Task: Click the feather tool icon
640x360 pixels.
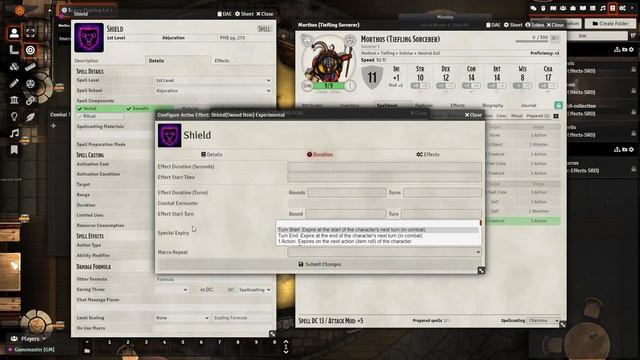Action: tap(30, 117)
